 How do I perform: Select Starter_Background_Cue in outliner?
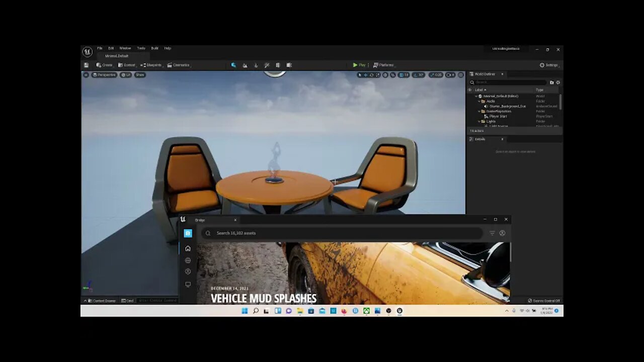coord(507,106)
